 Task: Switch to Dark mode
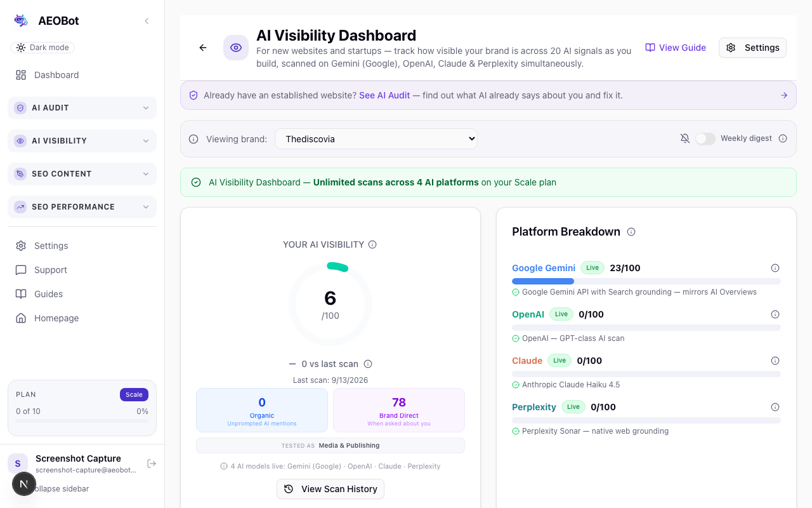(x=43, y=48)
